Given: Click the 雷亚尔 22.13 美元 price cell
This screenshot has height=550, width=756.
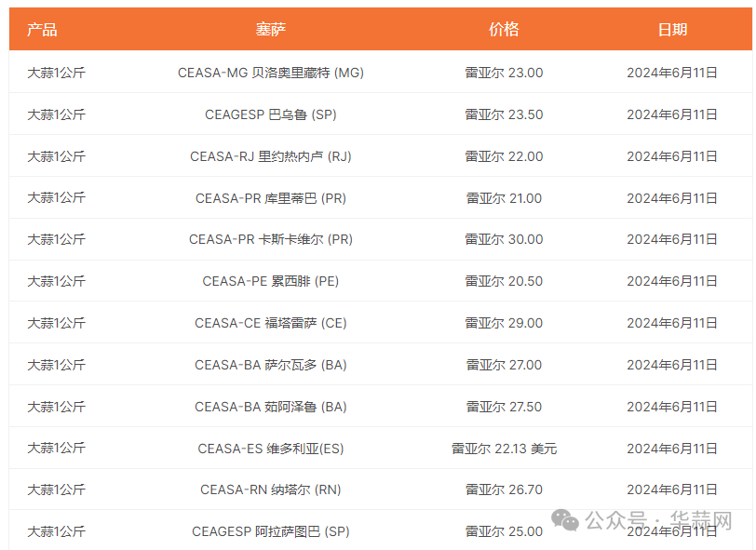Looking at the screenshot, I should pyautogui.click(x=504, y=449).
